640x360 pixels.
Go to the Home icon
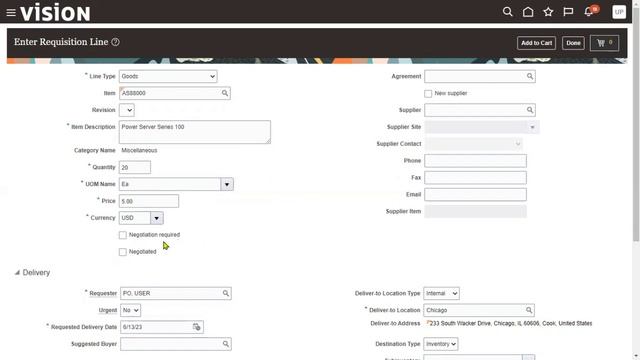(x=528, y=12)
